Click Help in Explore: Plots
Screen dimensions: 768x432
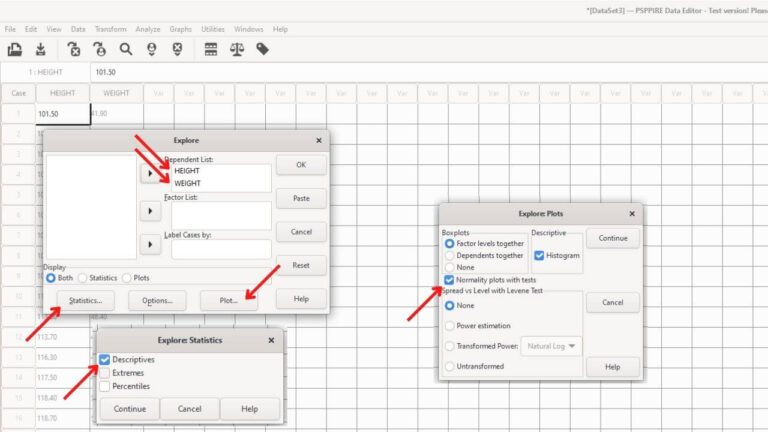coord(613,366)
